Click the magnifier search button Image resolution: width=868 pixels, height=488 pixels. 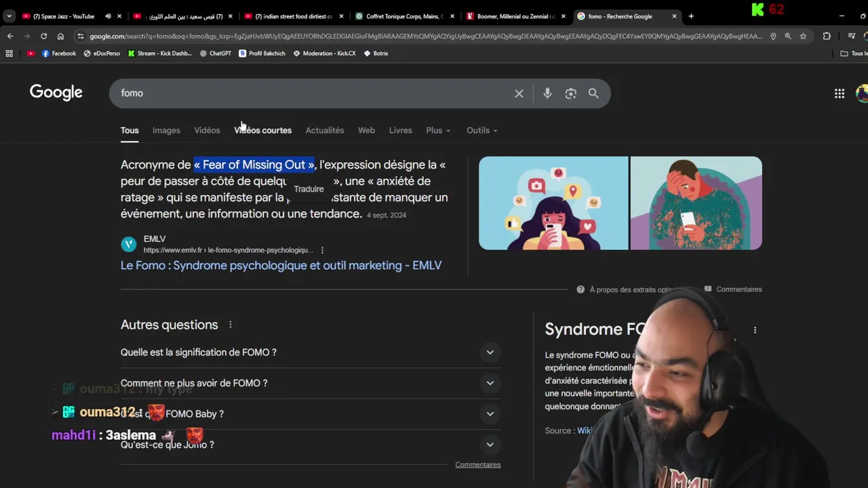pyautogui.click(x=593, y=94)
